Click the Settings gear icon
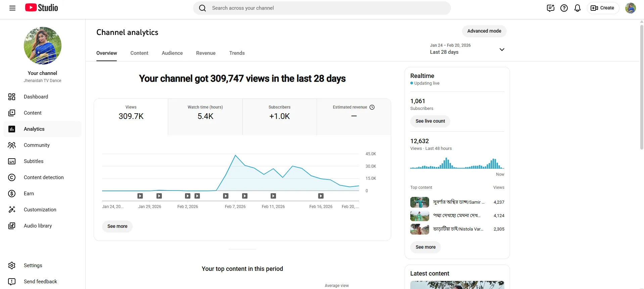This screenshot has width=644, height=289. [x=12, y=265]
